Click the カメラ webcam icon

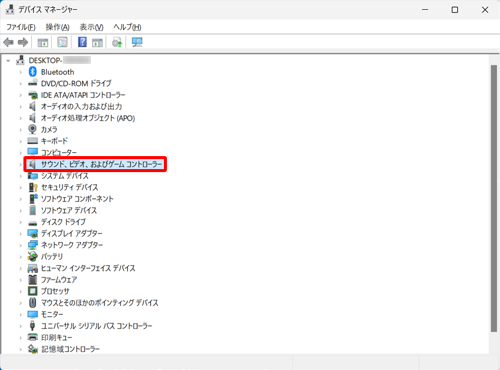tap(32, 129)
